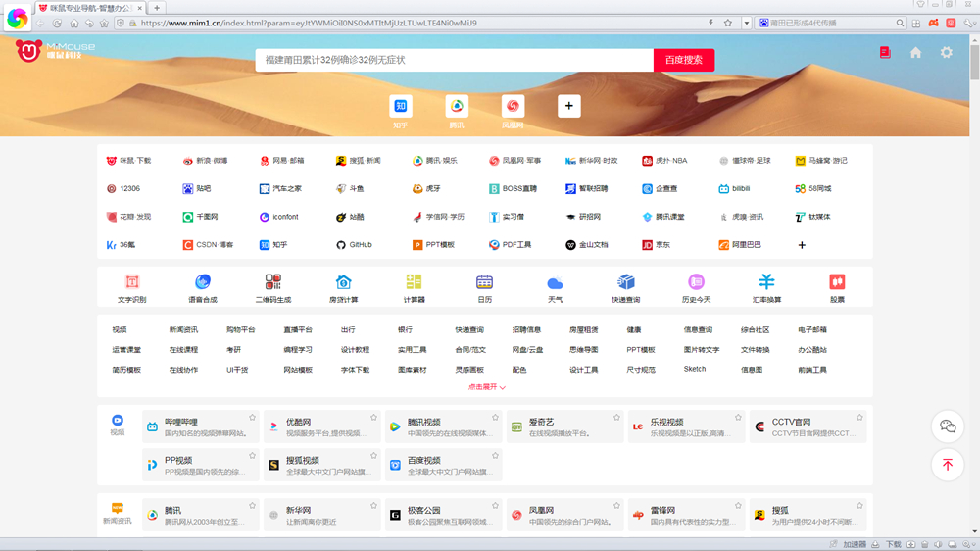
Task: Open the 语音合成 speech synthesis tool
Action: [203, 288]
